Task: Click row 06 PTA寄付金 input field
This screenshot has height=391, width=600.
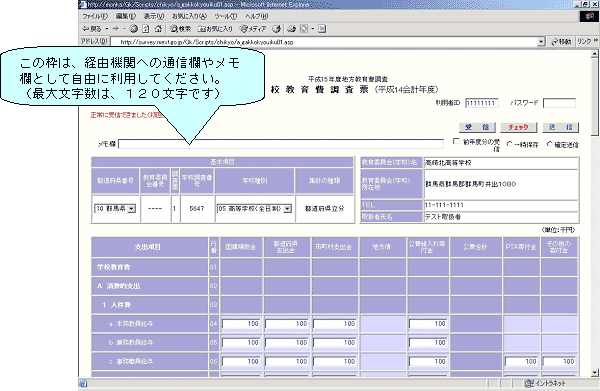Action: [x=521, y=361]
